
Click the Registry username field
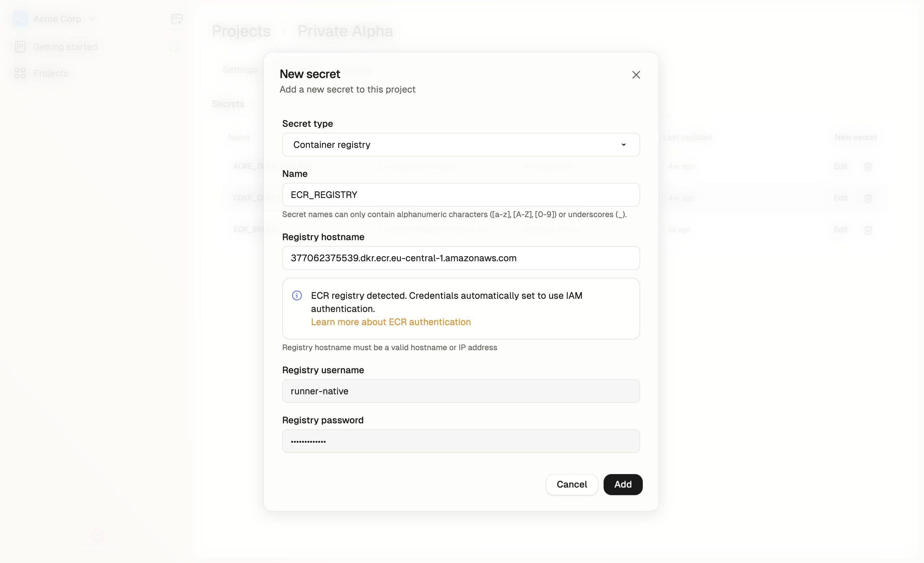pos(461,391)
